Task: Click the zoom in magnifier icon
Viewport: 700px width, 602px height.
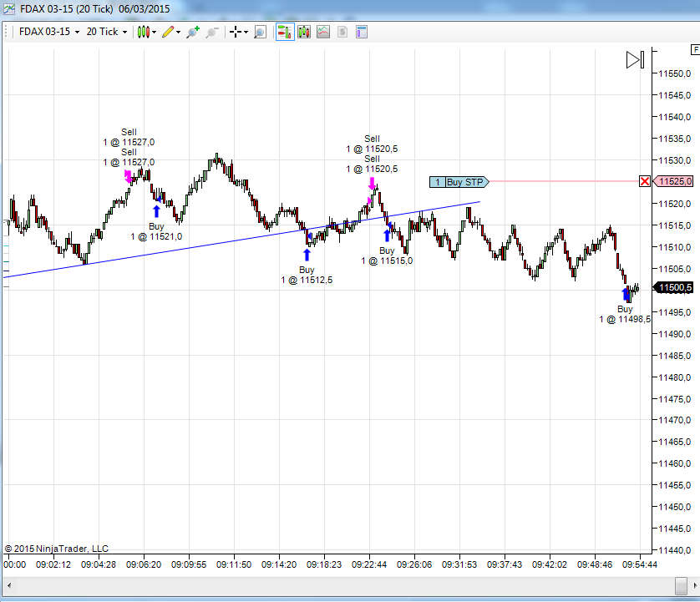Action: pyautogui.click(x=193, y=32)
